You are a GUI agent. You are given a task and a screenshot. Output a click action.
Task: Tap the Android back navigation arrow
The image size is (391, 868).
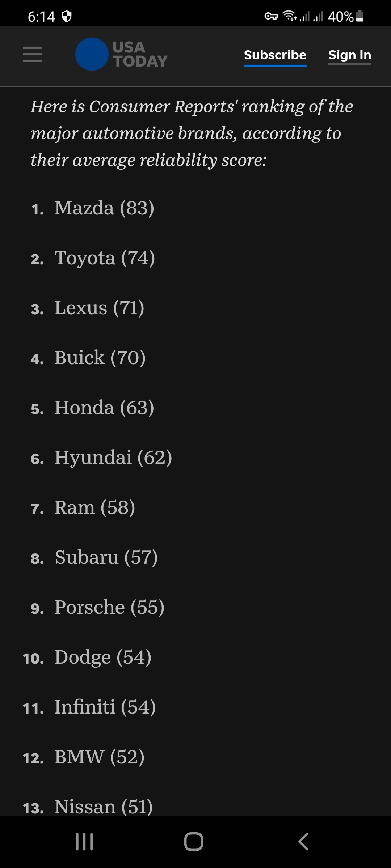(x=303, y=841)
